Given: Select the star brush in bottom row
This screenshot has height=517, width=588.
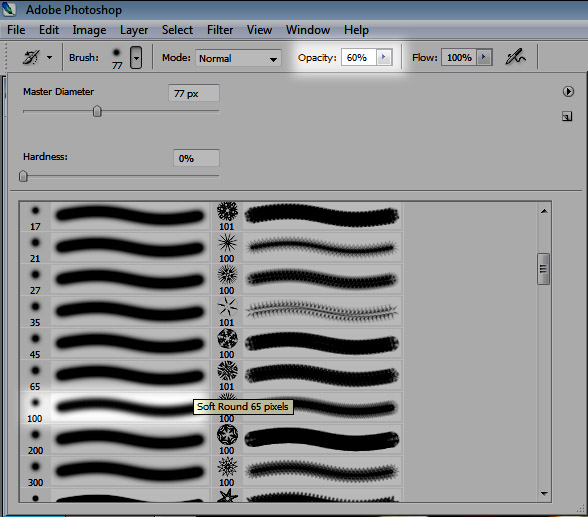Looking at the screenshot, I should coord(227,495).
